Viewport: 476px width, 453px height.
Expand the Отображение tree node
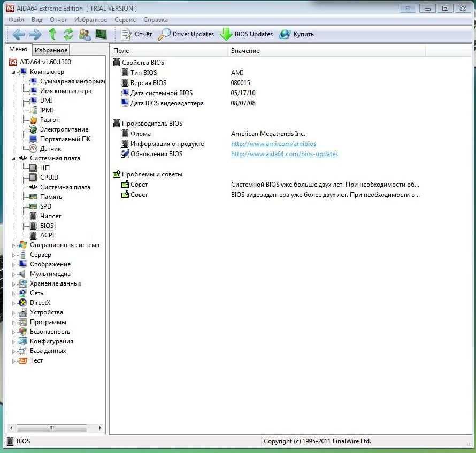click(x=13, y=265)
